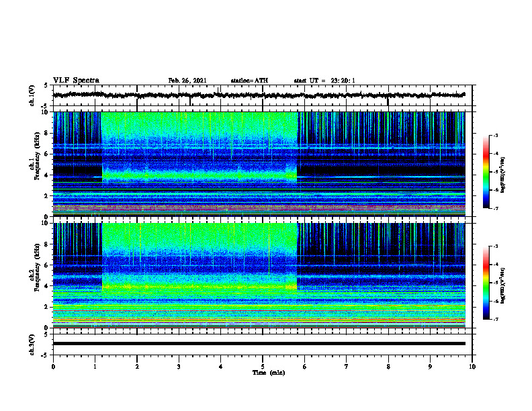Screen dimensions: 532x411
Task: Click the "-7" label on ch.1 color bar
Action: [x=496, y=208]
